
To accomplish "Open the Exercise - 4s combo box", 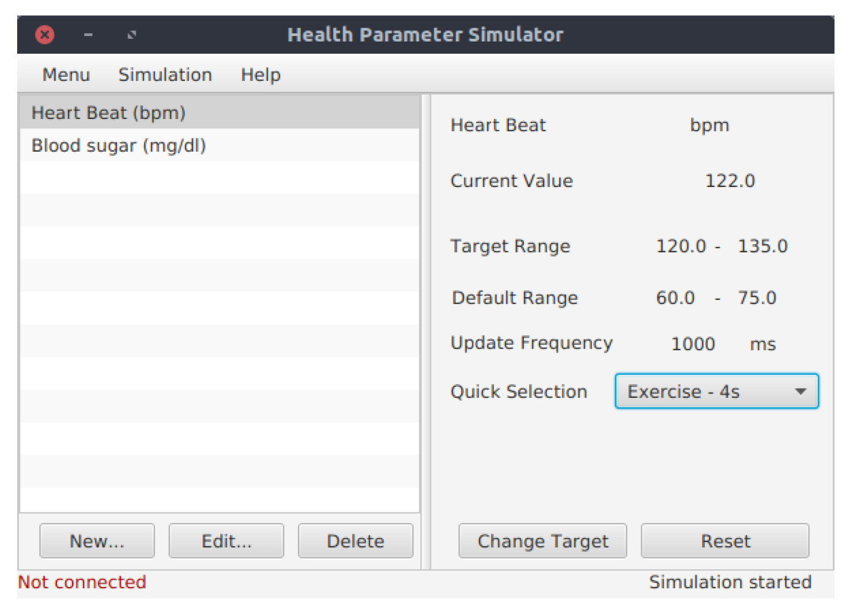I will click(x=703, y=391).
